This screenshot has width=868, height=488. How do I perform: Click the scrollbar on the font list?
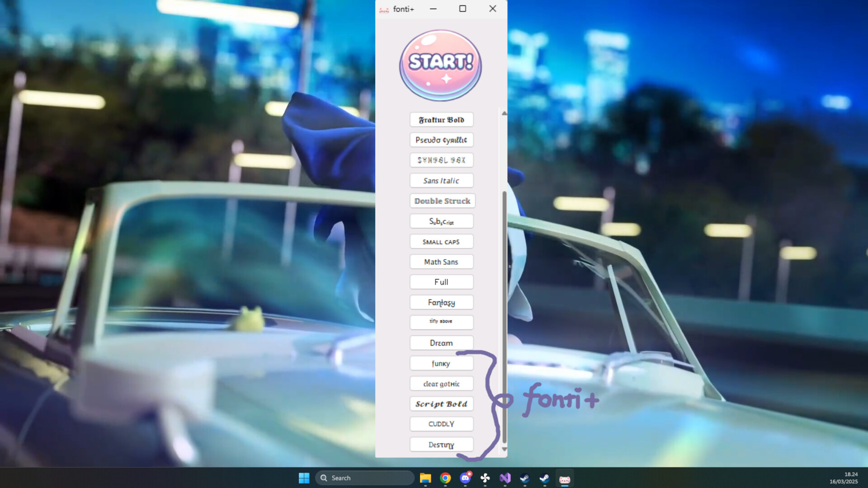(504, 316)
